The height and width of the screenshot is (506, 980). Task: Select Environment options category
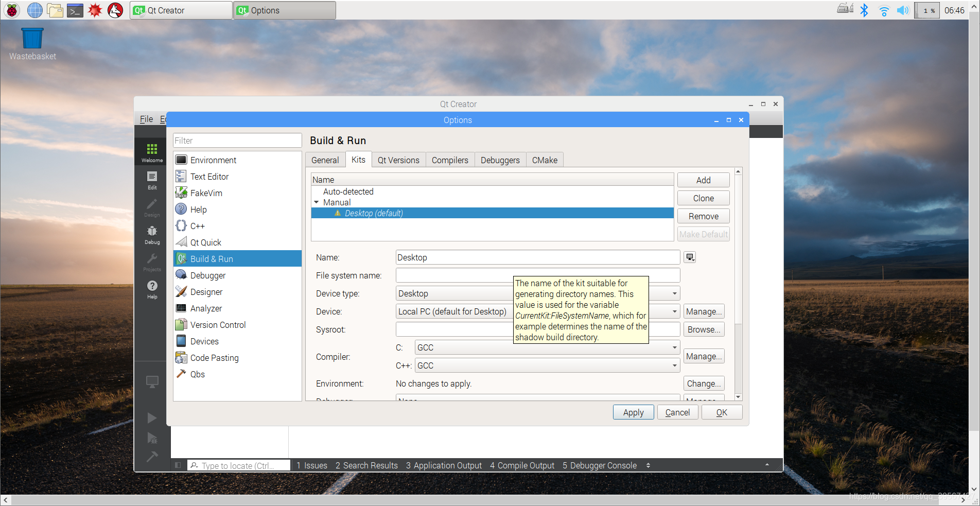point(237,160)
